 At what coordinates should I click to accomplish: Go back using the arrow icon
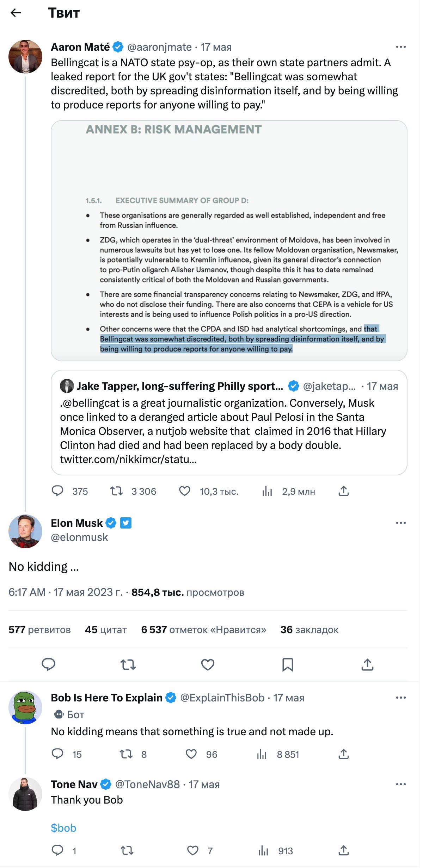pyautogui.click(x=16, y=13)
